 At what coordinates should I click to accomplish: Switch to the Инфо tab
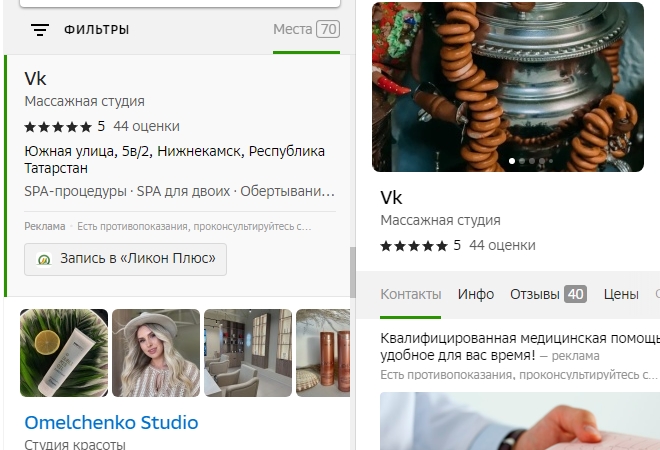[x=476, y=295]
